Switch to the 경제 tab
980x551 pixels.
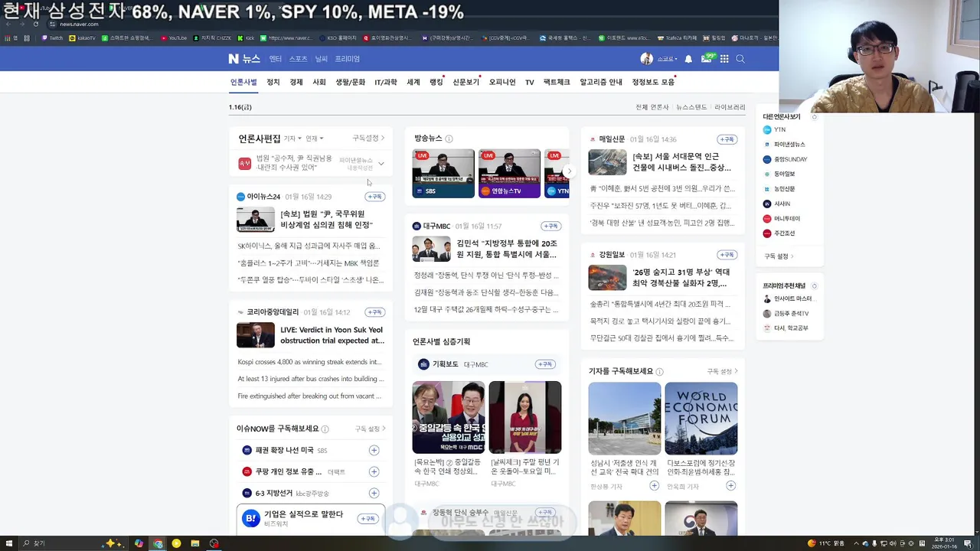tap(296, 82)
